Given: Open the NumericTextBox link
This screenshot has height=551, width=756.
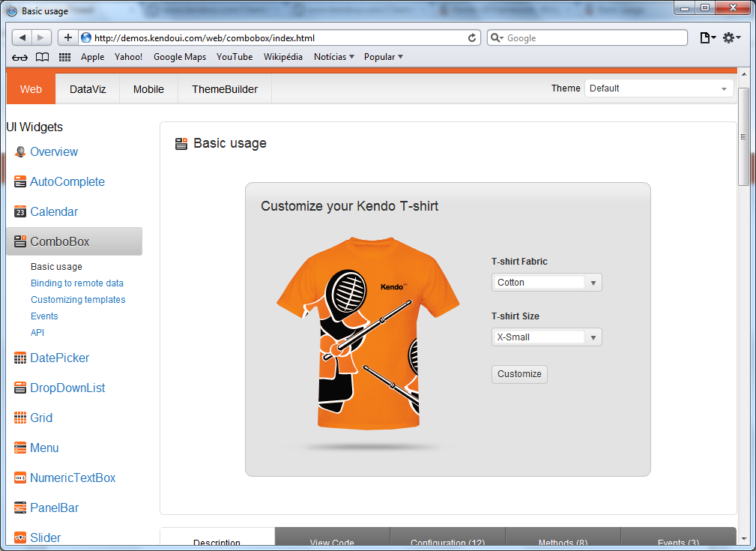Looking at the screenshot, I should click(x=73, y=478).
